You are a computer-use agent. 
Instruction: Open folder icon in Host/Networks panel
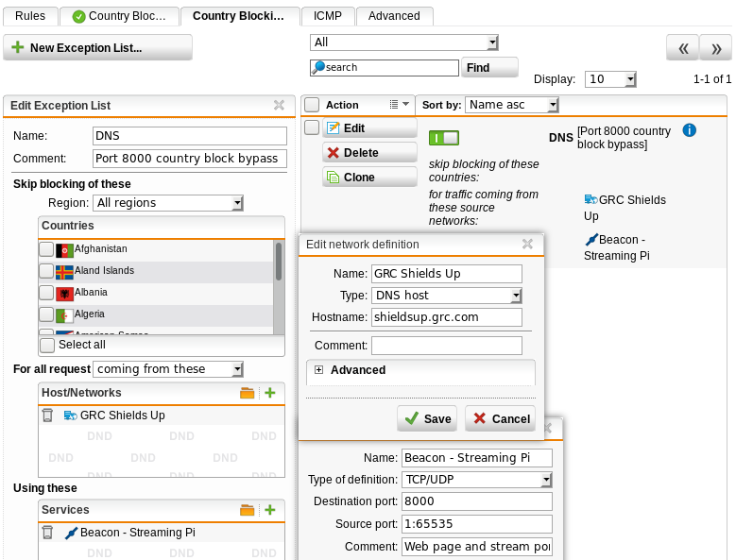tap(248, 393)
